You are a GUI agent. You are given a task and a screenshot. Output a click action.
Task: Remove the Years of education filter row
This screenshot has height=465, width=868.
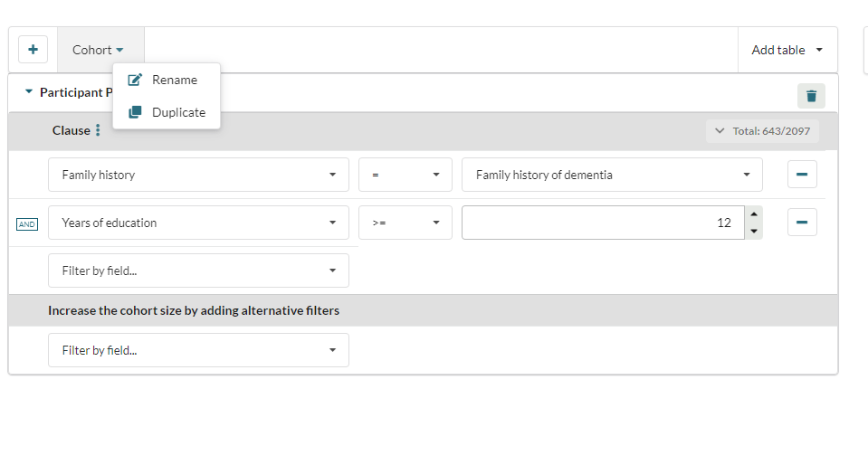pos(802,223)
